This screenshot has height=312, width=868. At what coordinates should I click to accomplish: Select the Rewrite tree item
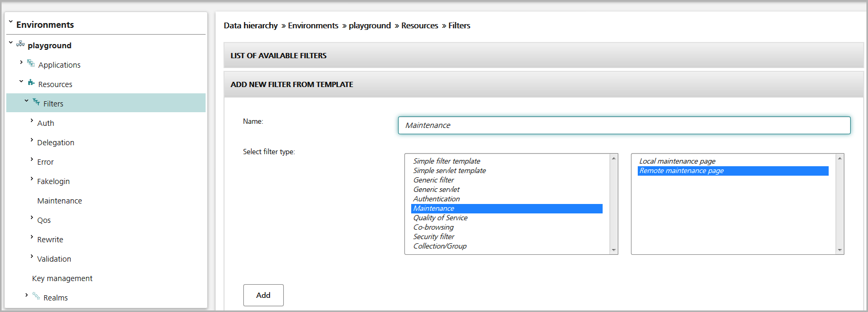[x=50, y=240]
